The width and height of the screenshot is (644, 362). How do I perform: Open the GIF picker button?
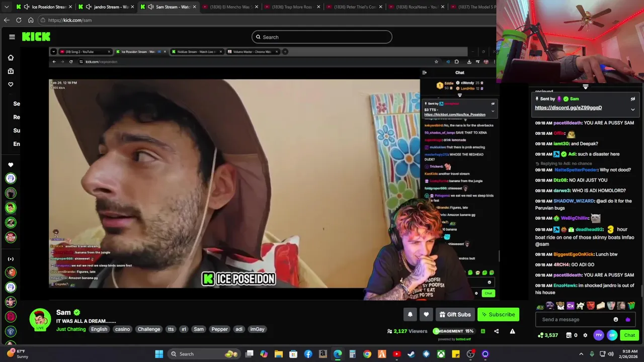[x=612, y=335]
